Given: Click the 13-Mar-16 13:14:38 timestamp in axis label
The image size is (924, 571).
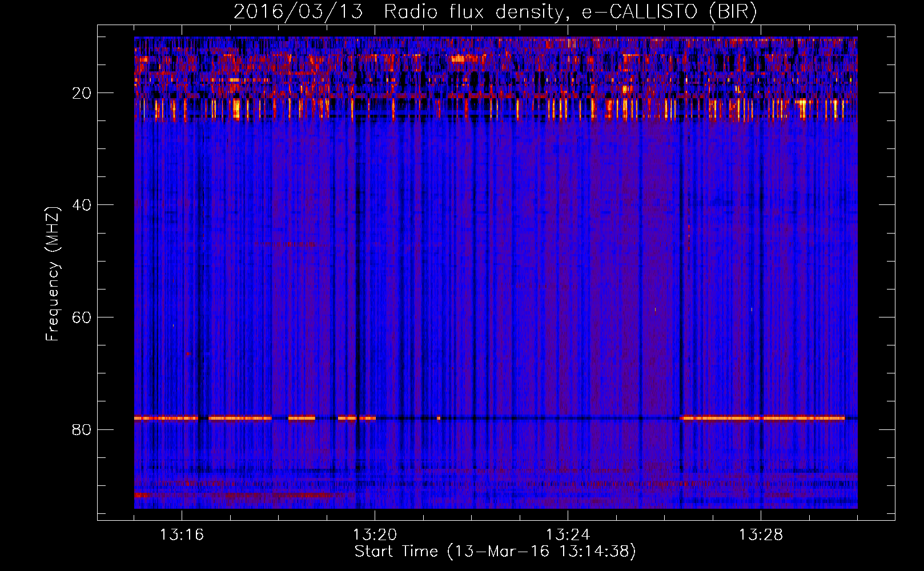Looking at the screenshot, I should [x=541, y=552].
